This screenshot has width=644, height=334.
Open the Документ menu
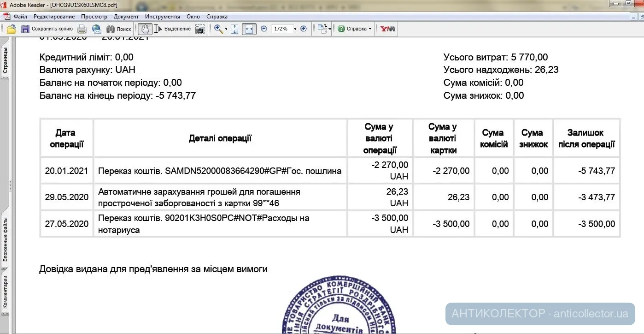pos(126,17)
